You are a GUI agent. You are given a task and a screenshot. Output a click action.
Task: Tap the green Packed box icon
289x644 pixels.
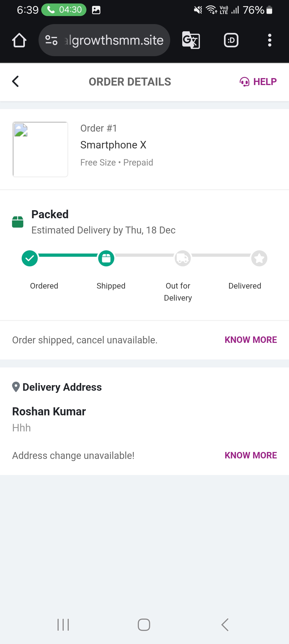[x=18, y=222]
